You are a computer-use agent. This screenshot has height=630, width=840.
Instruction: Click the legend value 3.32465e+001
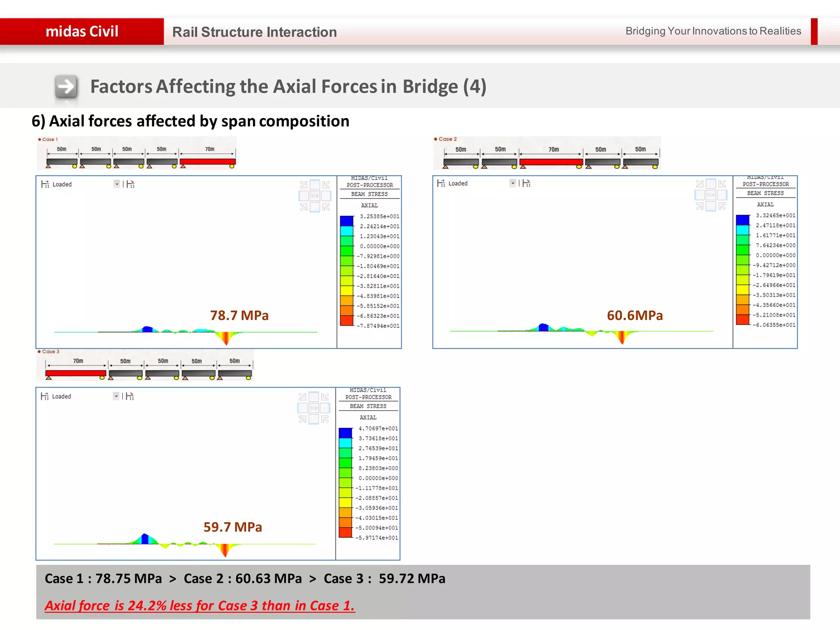[776, 215]
